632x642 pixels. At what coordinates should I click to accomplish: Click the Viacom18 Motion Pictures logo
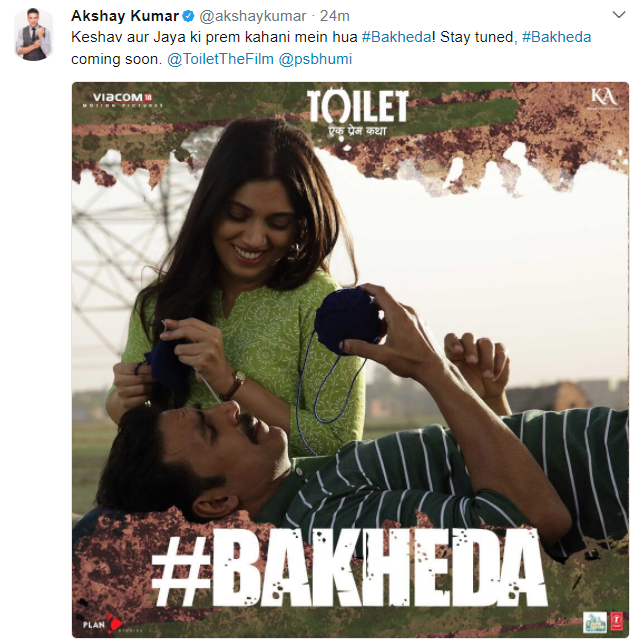122,99
